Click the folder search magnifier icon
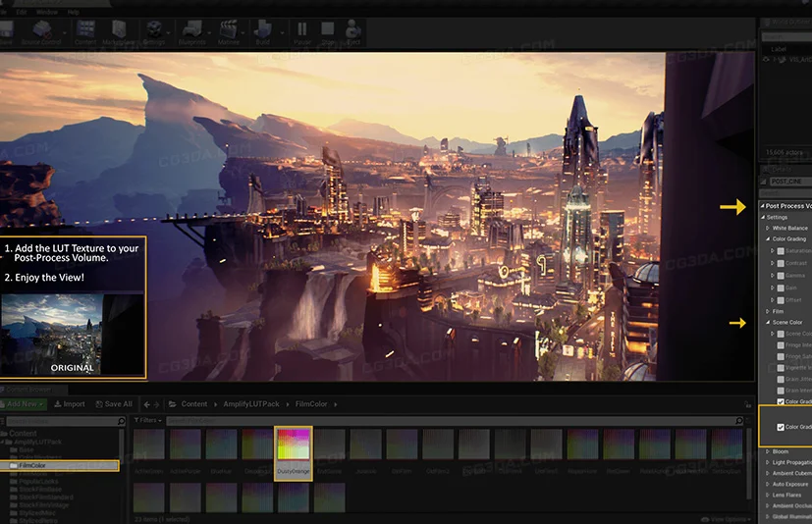This screenshot has height=524, width=812. (121, 422)
